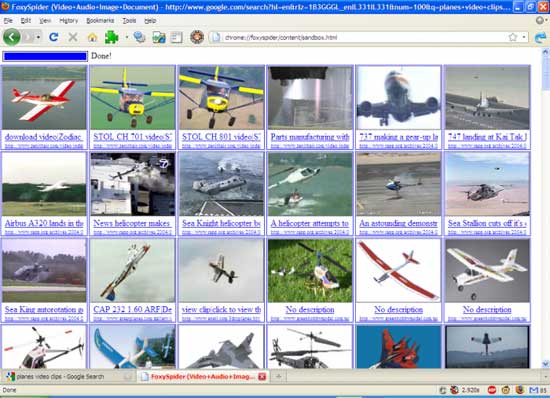Click the green puzzle piece add-on icon
The height and width of the screenshot is (398, 550).
coord(112,37)
